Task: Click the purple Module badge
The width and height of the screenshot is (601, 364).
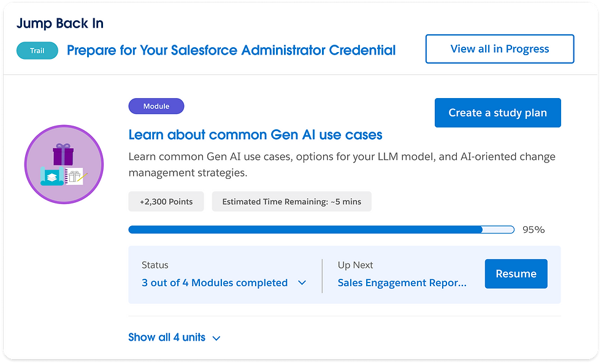Action: (156, 106)
